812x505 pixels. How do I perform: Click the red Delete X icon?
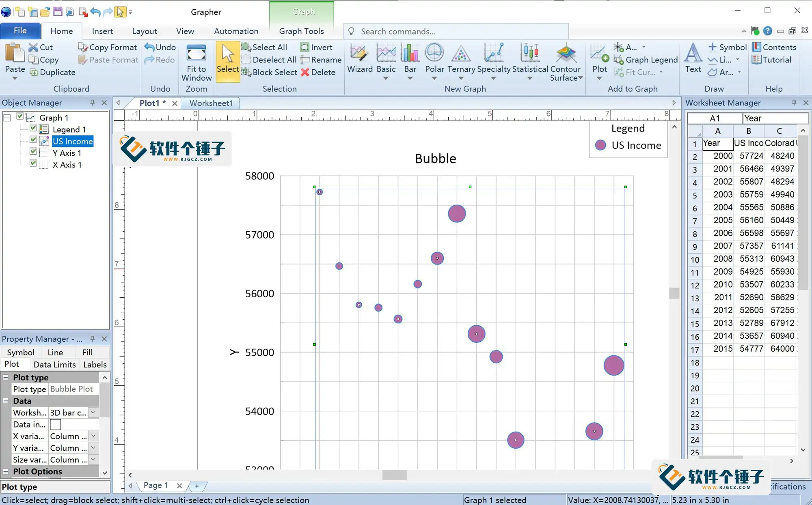305,72
